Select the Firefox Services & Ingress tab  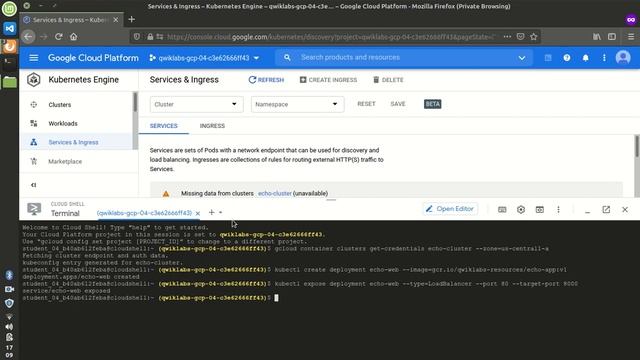tap(70, 20)
